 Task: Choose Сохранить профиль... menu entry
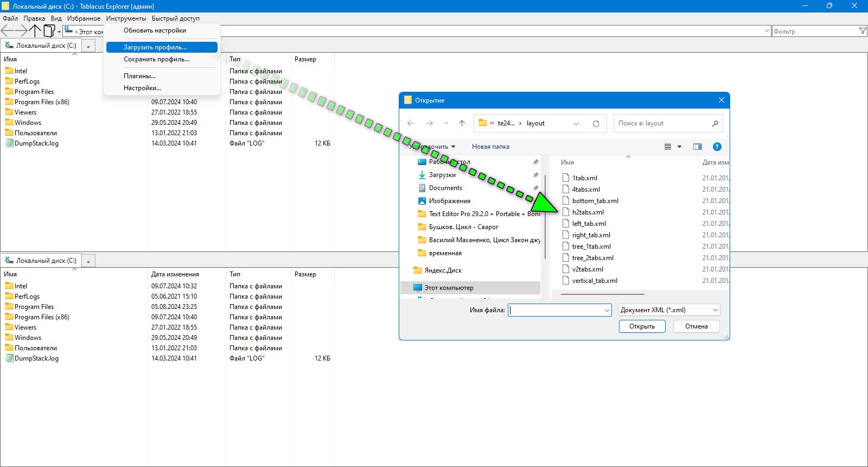[162, 59]
